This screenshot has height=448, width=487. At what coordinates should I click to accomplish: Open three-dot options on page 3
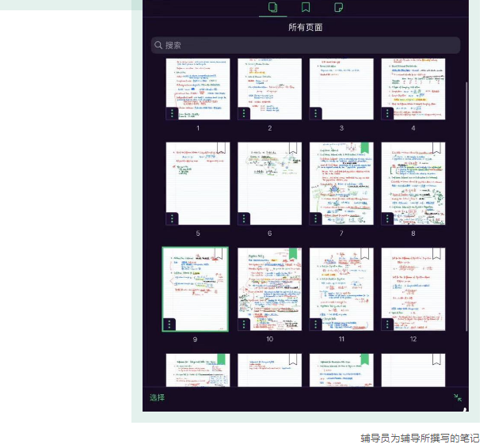click(x=316, y=113)
